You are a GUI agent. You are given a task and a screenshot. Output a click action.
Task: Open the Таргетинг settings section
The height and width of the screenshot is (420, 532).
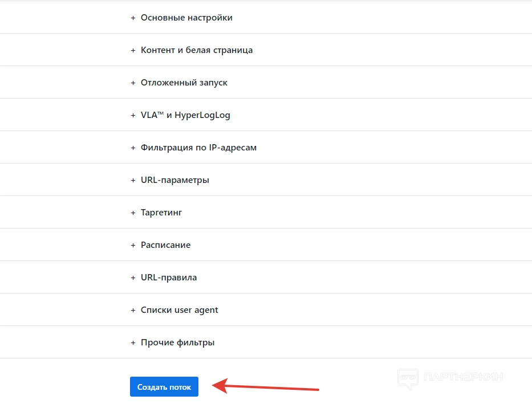click(x=161, y=213)
